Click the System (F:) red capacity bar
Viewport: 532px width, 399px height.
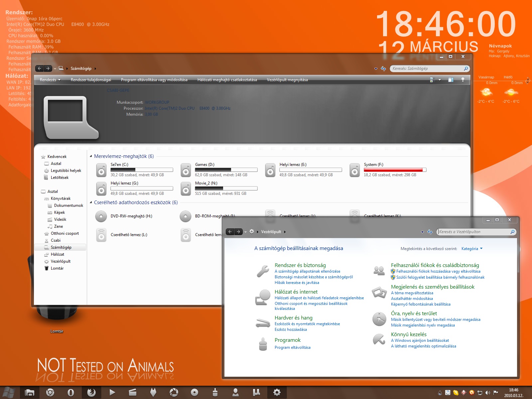(395, 170)
